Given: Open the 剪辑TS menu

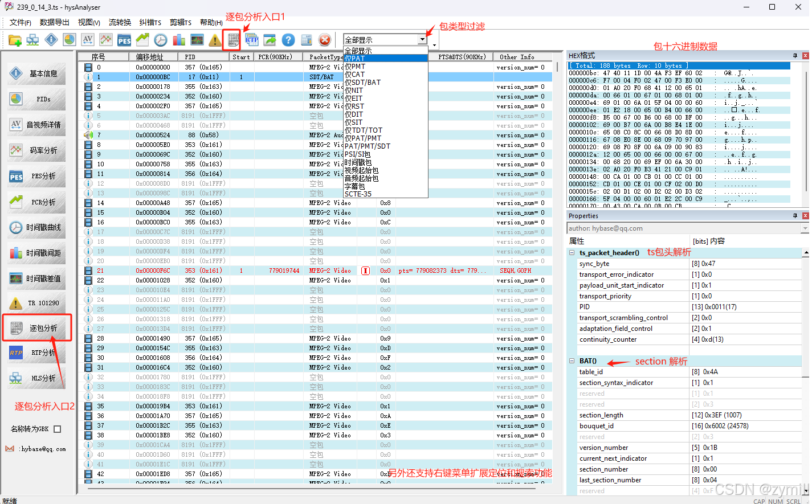Looking at the screenshot, I should [181, 22].
